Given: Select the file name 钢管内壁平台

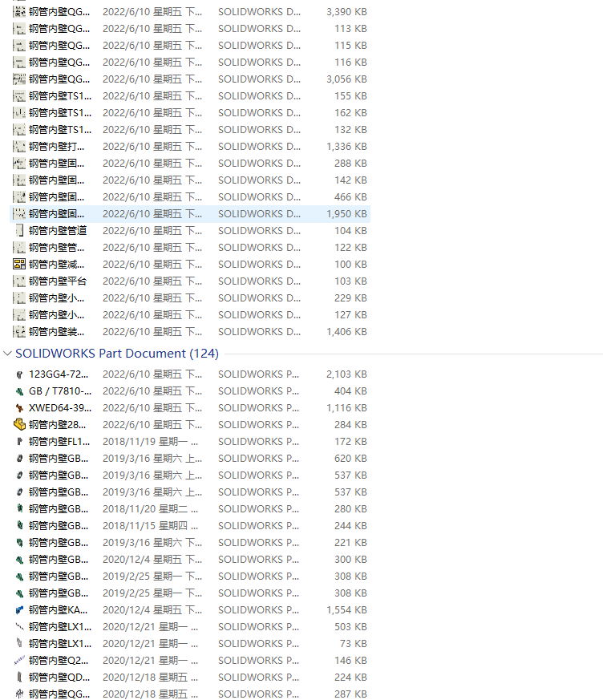Looking at the screenshot, I should tap(58, 281).
